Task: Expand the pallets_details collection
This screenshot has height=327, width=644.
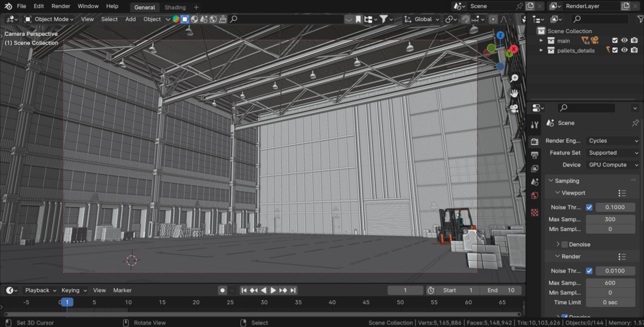Action: point(541,50)
